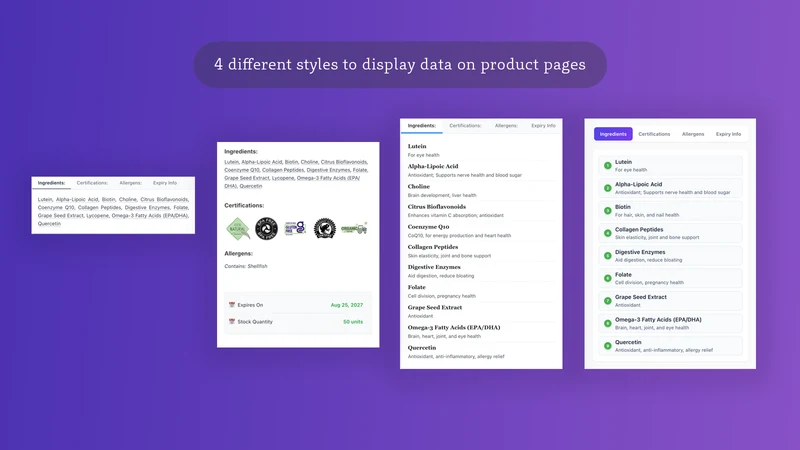The image size is (800, 450).
Task: Click the calendar icon beside Expires On
Action: pyautogui.click(x=232, y=305)
